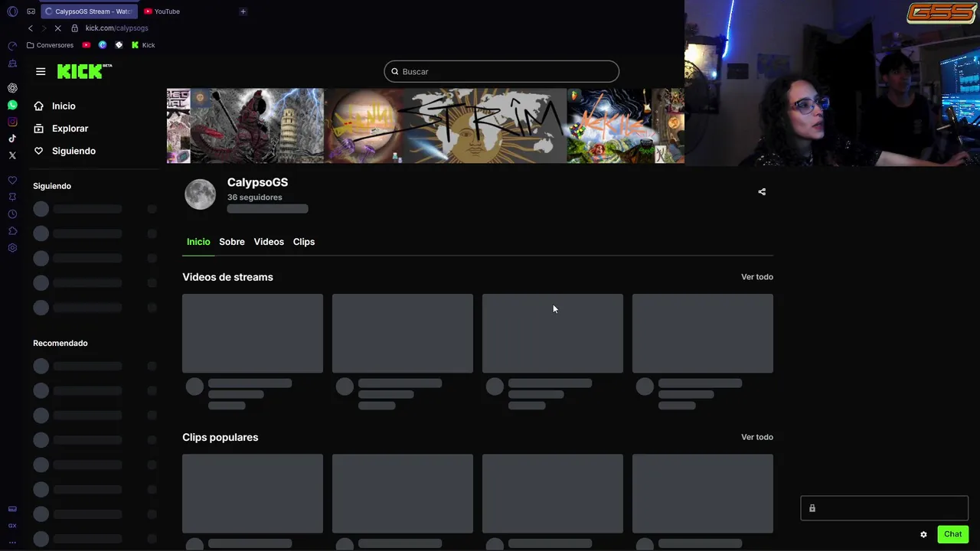Open extensions cube icon in sidebar

[x=12, y=231]
